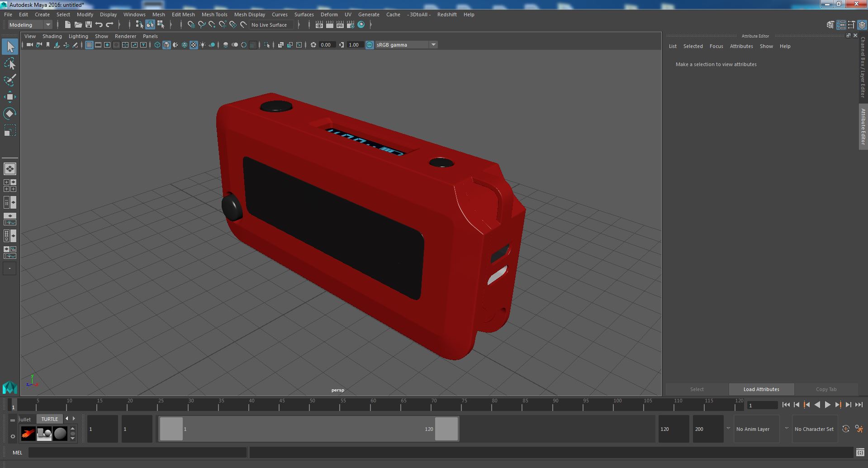
Task: Click the Channel Box / Layer Editor tab
Action: click(x=863, y=67)
